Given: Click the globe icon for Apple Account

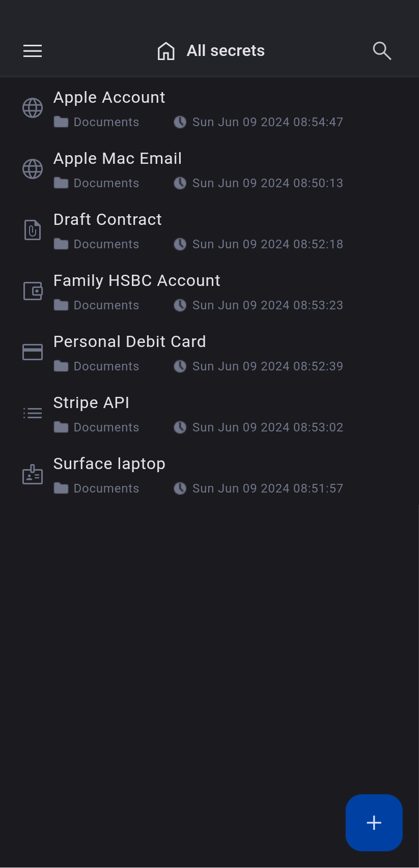Looking at the screenshot, I should (x=33, y=108).
